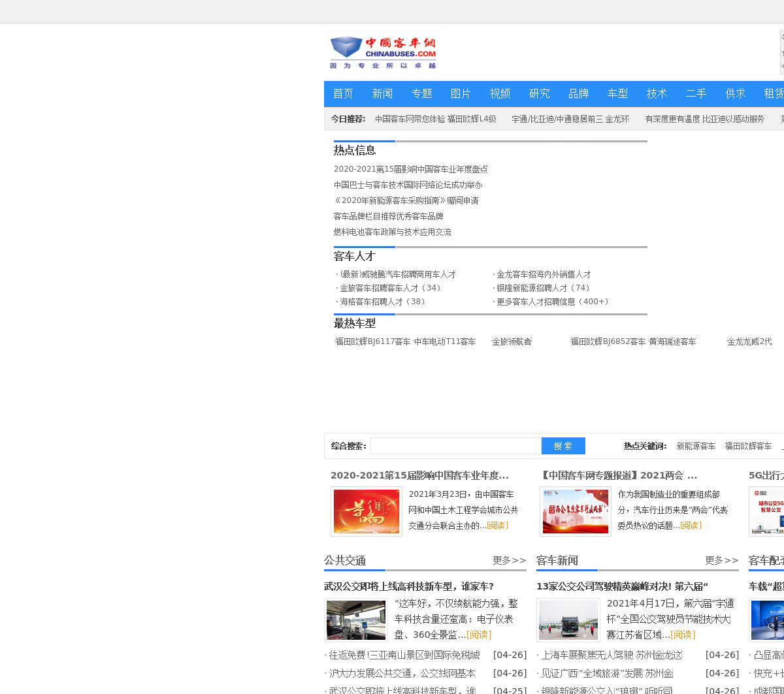Screen dimensions: 784x694
Task: Open model link 中车电动T11客车
Action: [445, 341]
